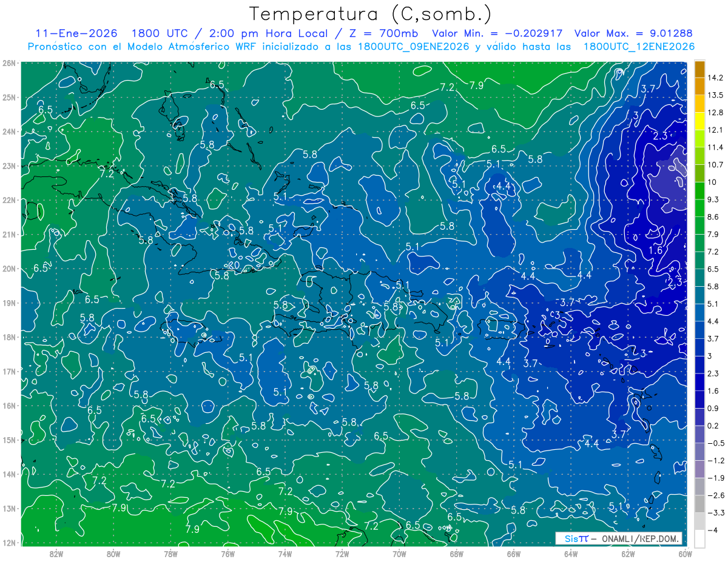Click the longitude axis label "80W"
This screenshot has height=562, width=728.
point(113,554)
